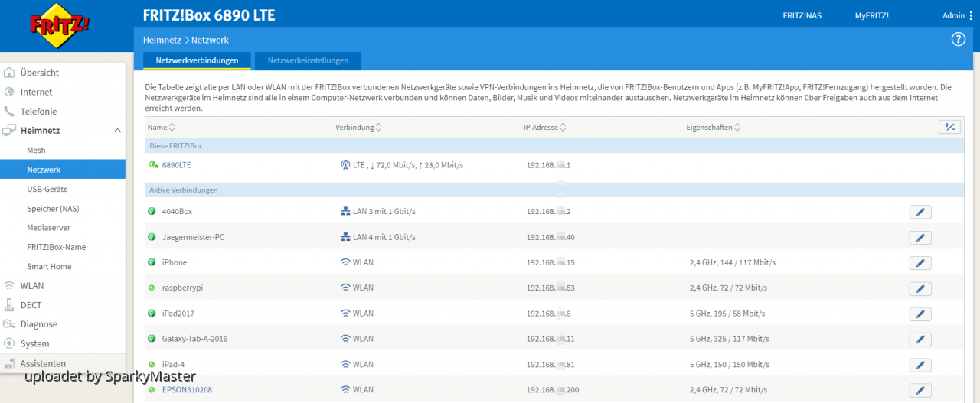Collapse the Heimnetz menu section
This screenshot has width=980, height=403.
(x=117, y=131)
